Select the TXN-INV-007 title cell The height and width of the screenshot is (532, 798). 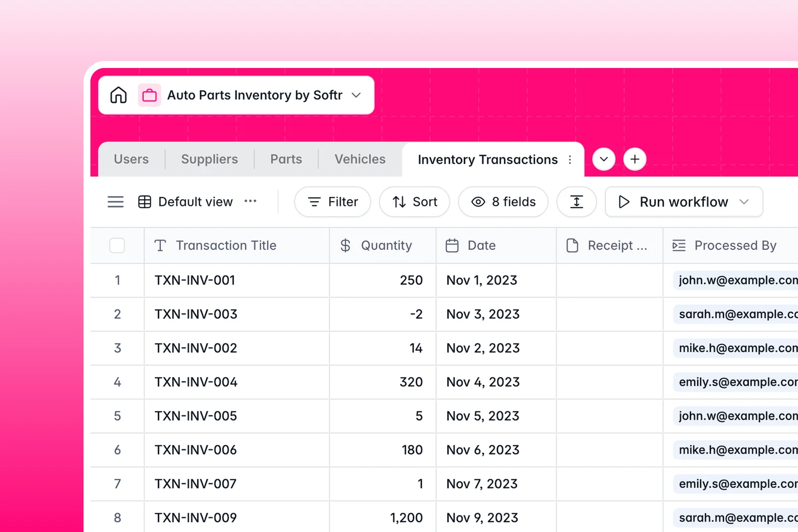point(236,484)
